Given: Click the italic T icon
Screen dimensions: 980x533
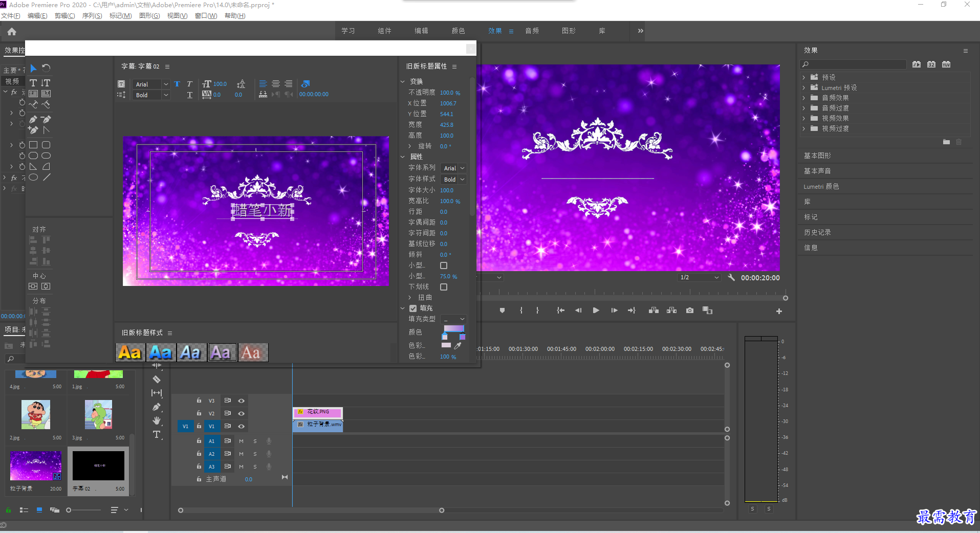Looking at the screenshot, I should (189, 84).
